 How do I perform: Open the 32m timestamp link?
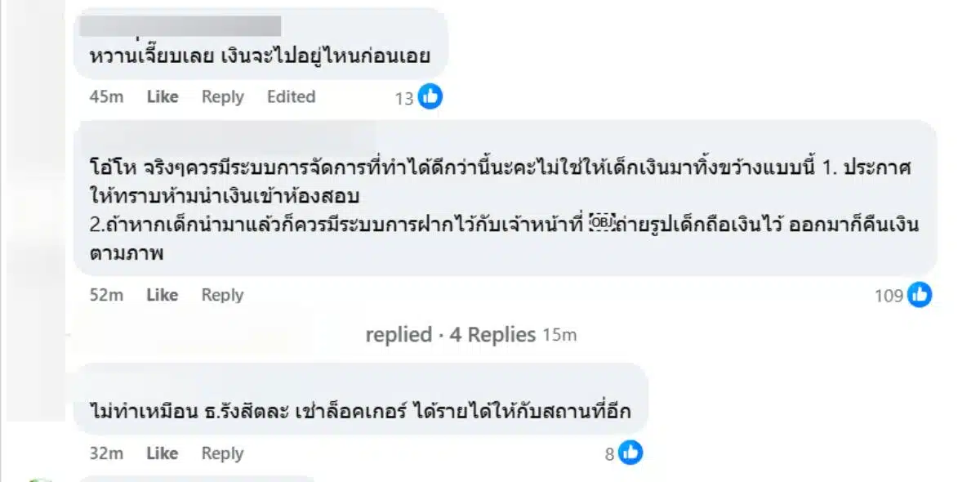tap(106, 453)
